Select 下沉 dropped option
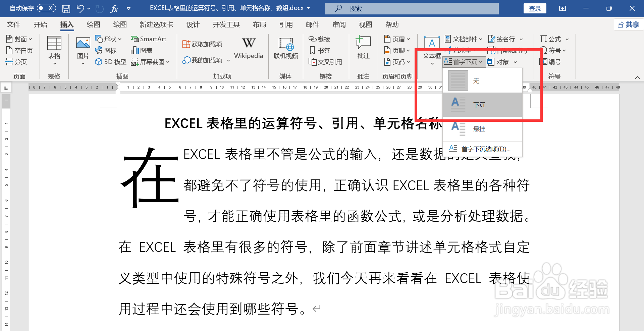The image size is (644, 331). [482, 105]
